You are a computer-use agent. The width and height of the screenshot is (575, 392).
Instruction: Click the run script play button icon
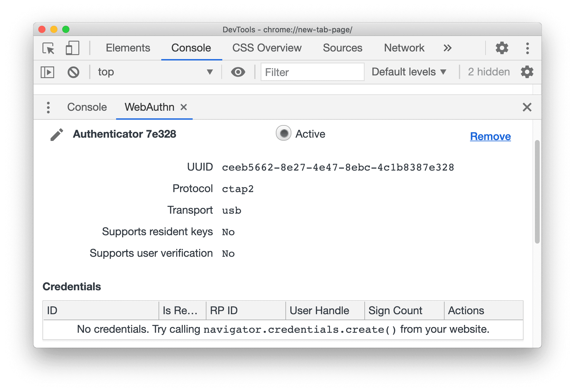(47, 72)
